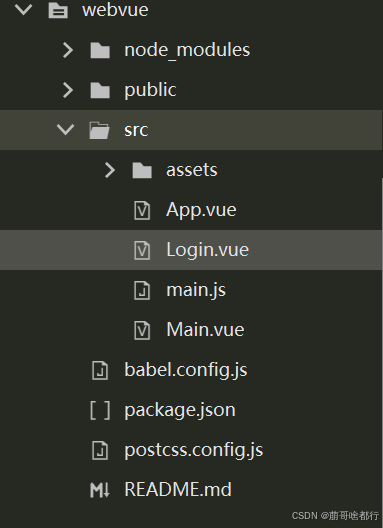
Task: Click the node_modules folder icon
Action: (100, 50)
